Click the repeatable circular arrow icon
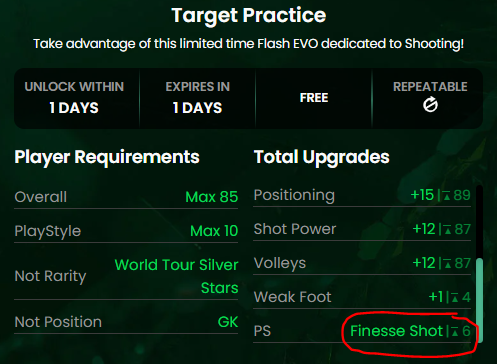This screenshot has width=497, height=364. pos(430,105)
